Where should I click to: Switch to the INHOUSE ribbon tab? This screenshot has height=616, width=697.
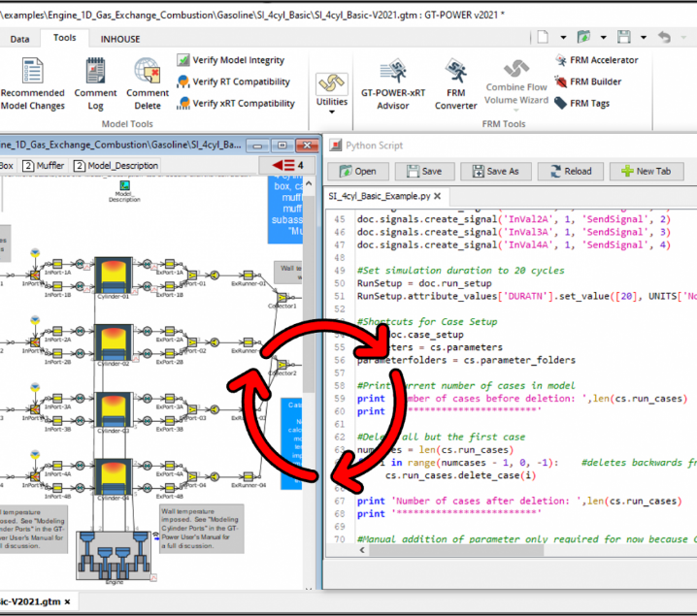120,39
